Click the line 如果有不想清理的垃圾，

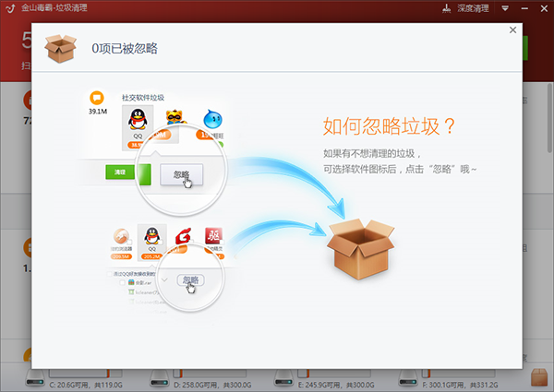pyautogui.click(x=372, y=153)
